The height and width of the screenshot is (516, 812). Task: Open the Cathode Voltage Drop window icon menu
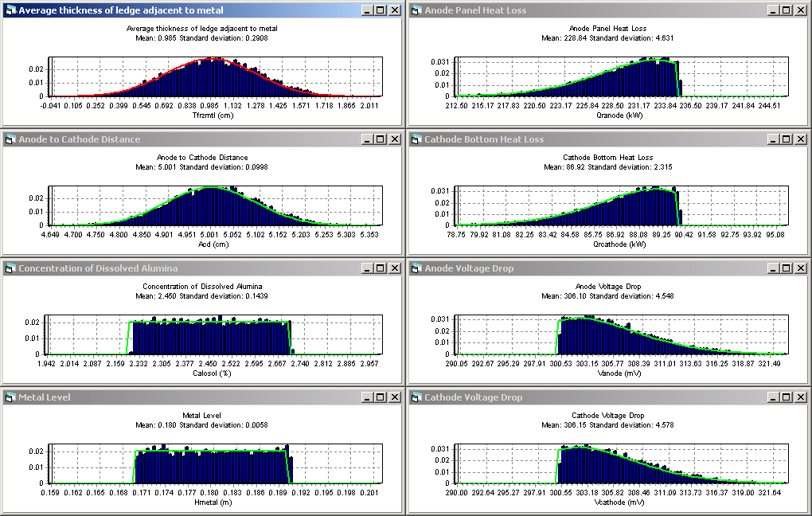pos(416,397)
